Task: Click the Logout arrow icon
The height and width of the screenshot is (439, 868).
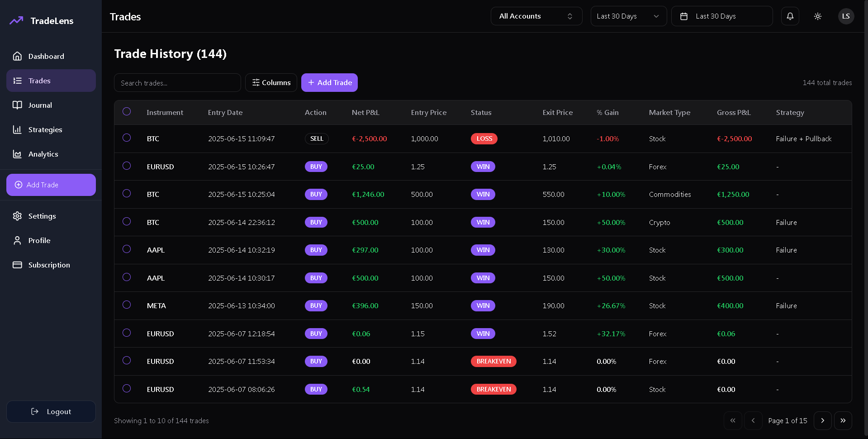Action: [35, 411]
